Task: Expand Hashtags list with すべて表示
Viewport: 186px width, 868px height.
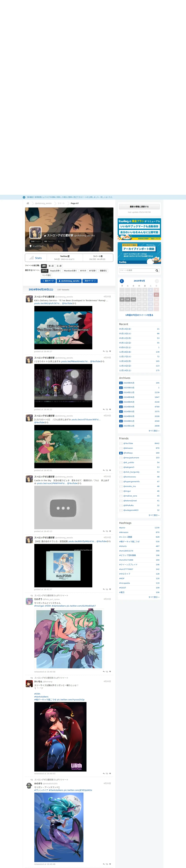Action: coord(154,597)
